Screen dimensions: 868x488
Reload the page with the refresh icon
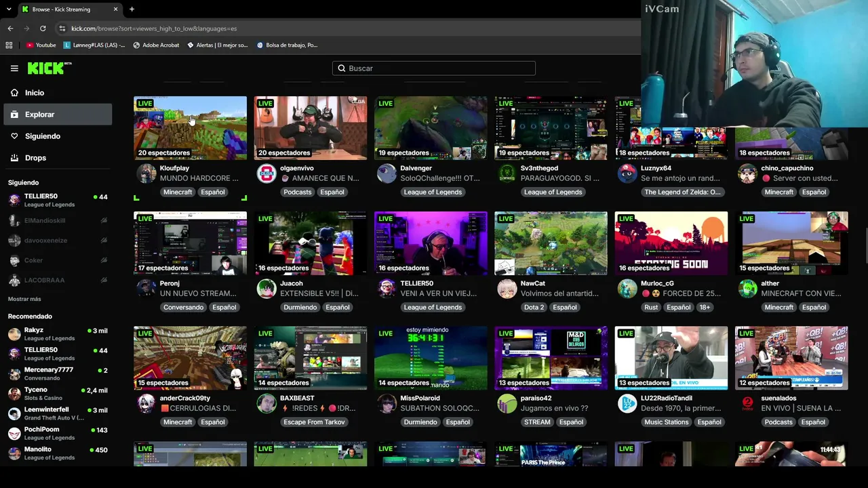(x=43, y=28)
